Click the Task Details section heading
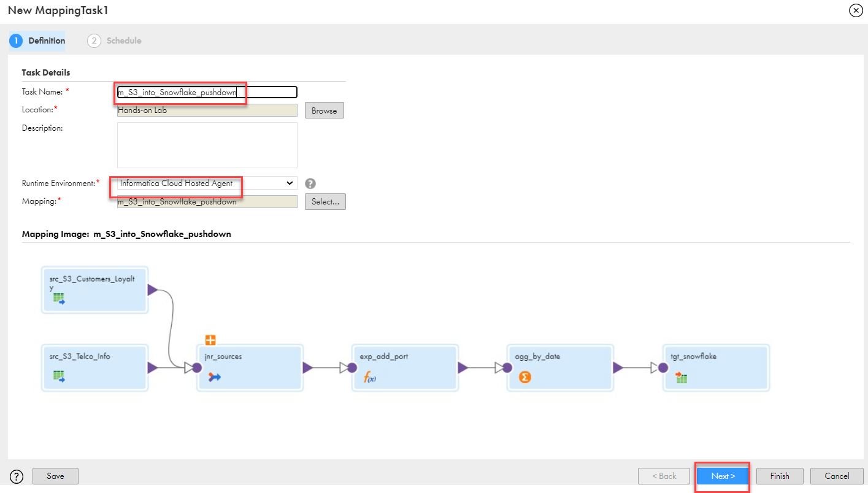The width and height of the screenshot is (868, 493). click(46, 72)
